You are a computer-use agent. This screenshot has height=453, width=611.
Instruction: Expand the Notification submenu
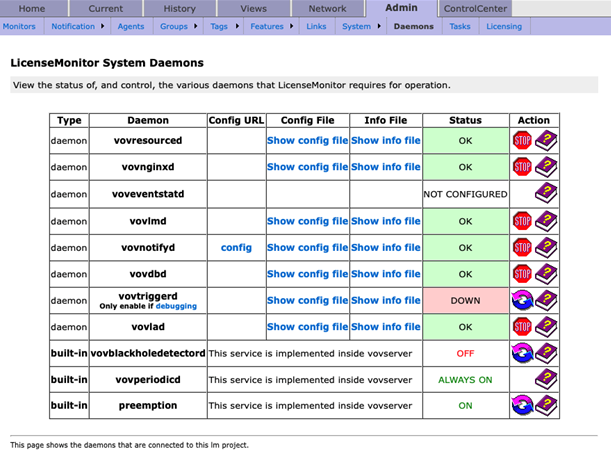[105, 27]
